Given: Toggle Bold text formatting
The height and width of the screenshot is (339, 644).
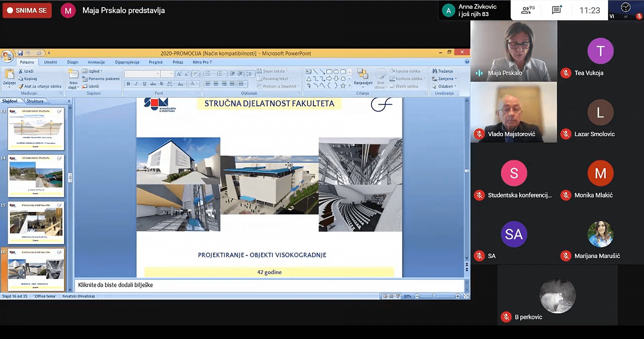Looking at the screenshot, I should [x=128, y=84].
